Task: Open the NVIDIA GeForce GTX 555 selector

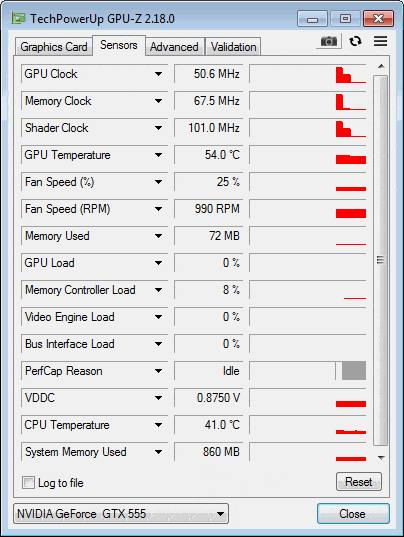Action: (121, 514)
